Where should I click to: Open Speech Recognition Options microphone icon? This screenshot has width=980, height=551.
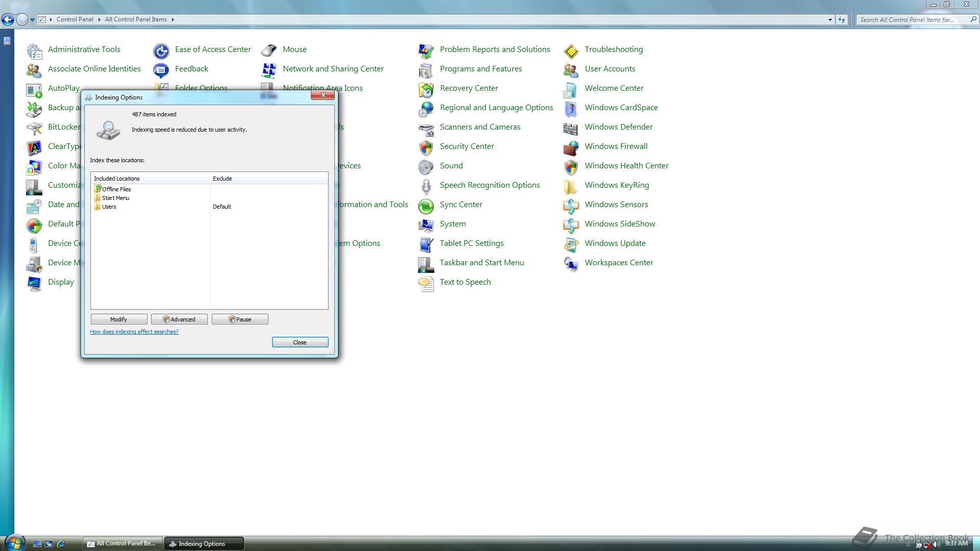[426, 186]
